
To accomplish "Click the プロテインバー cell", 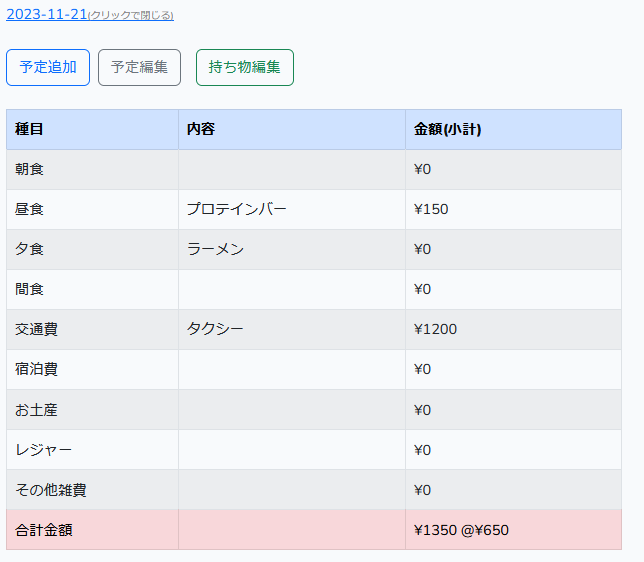I will pyautogui.click(x=236, y=209).
